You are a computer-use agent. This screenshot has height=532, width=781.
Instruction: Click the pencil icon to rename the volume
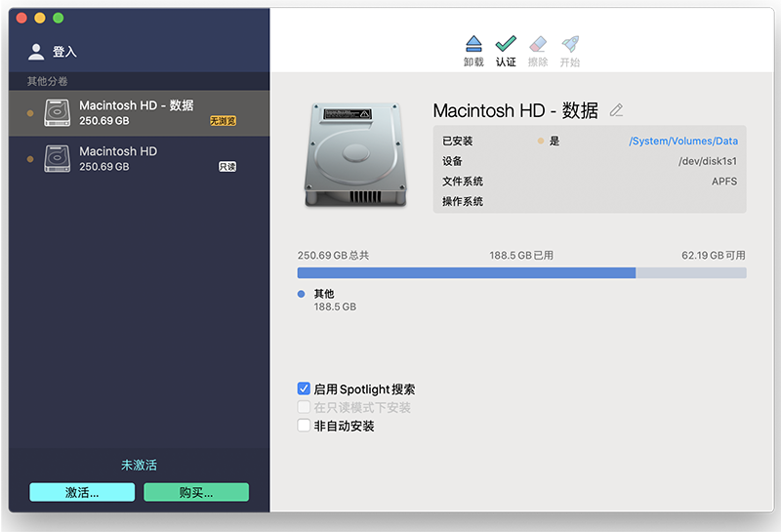616,110
